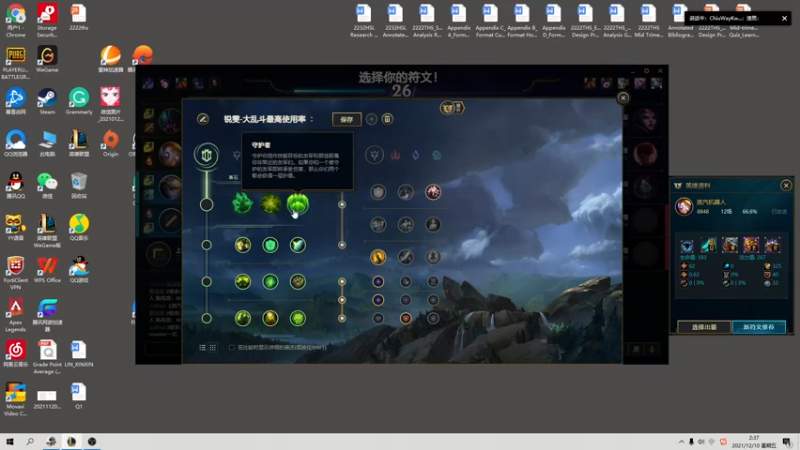800x450 pixels.
Task: Expand the Overgrowth row slot circle on primary rail
Action: tap(206, 318)
